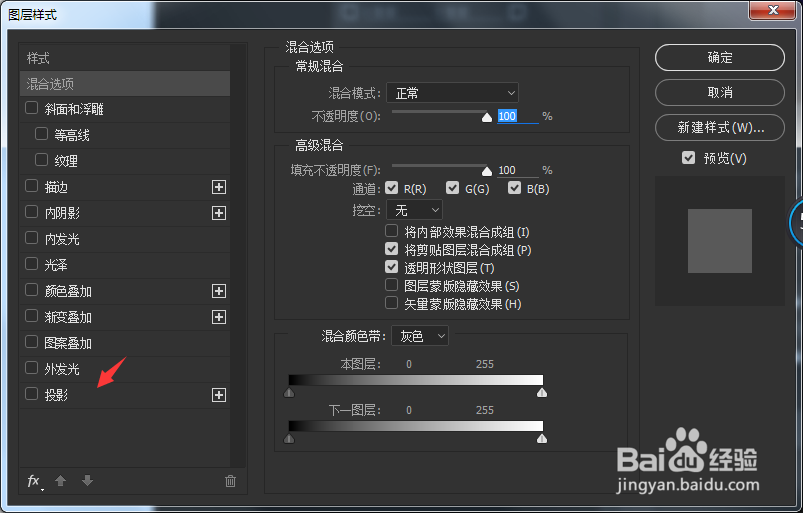
Task: Click 下一图层 white point slider handle
Action: pos(542,439)
